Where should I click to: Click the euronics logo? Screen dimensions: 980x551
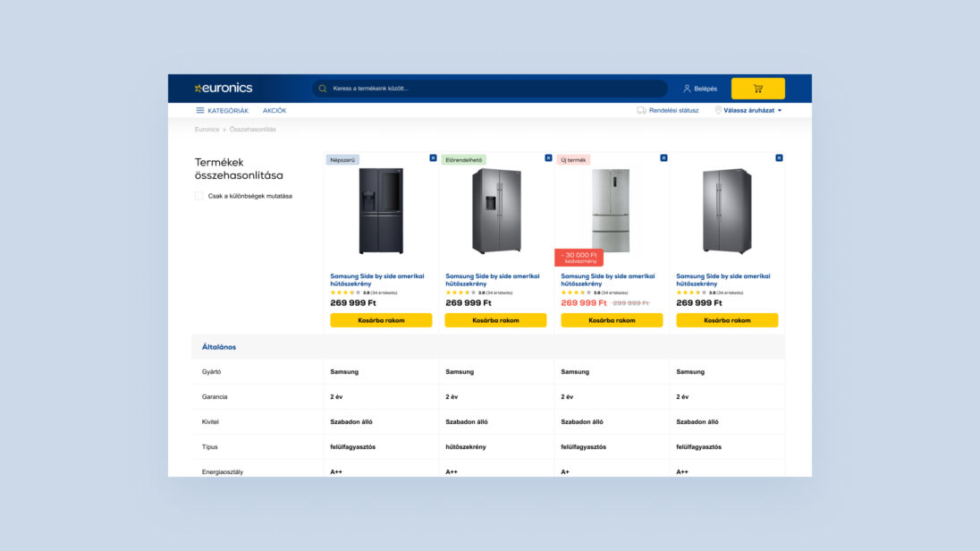(224, 89)
